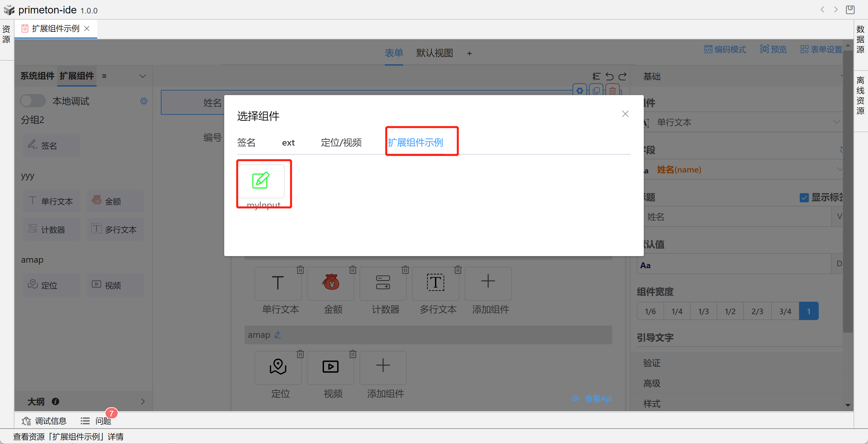Open local debug settings gear icon
868x444 pixels.
144,101
